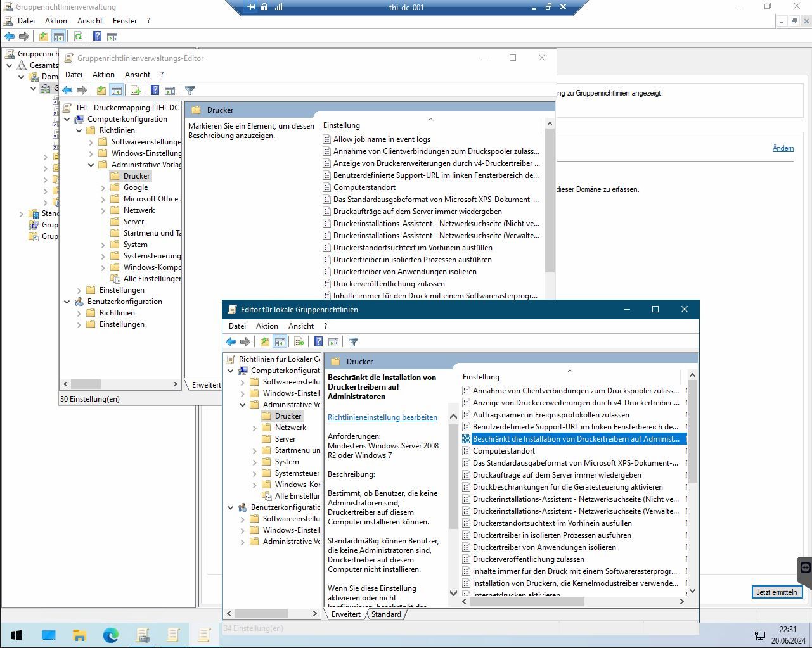
Task: Open Windows Start menu
Action: click(16, 635)
